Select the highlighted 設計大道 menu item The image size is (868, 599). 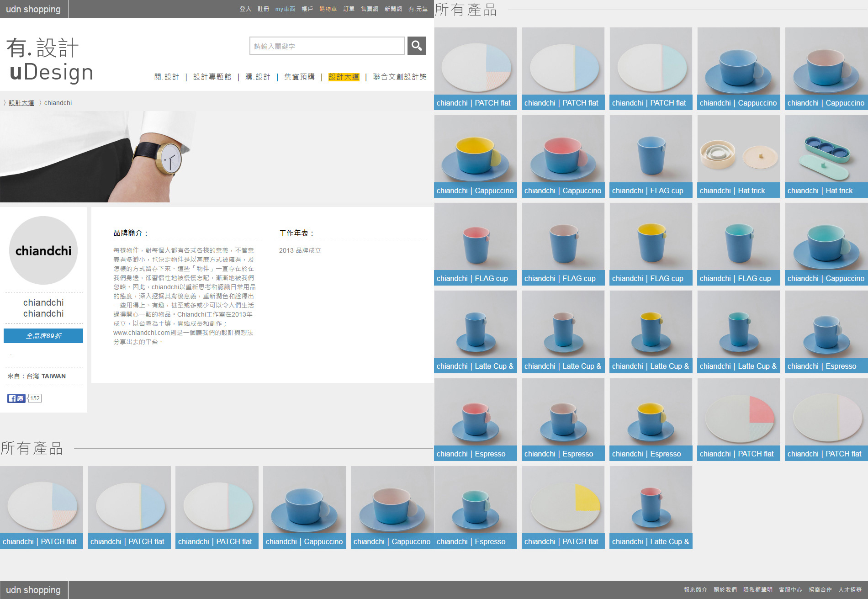(x=344, y=77)
